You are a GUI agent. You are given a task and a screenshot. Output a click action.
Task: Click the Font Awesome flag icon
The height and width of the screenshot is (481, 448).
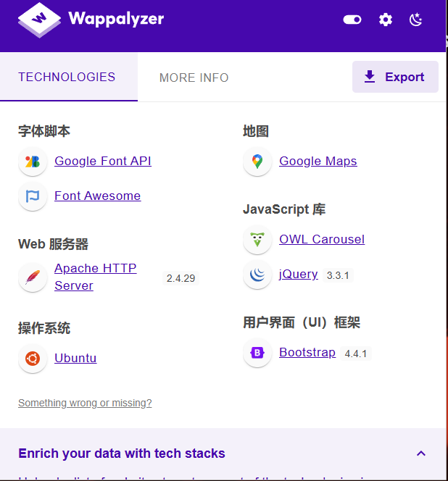tap(33, 196)
